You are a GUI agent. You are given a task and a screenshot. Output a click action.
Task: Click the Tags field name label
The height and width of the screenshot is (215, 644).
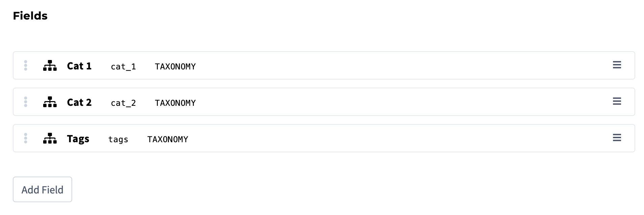pos(78,138)
